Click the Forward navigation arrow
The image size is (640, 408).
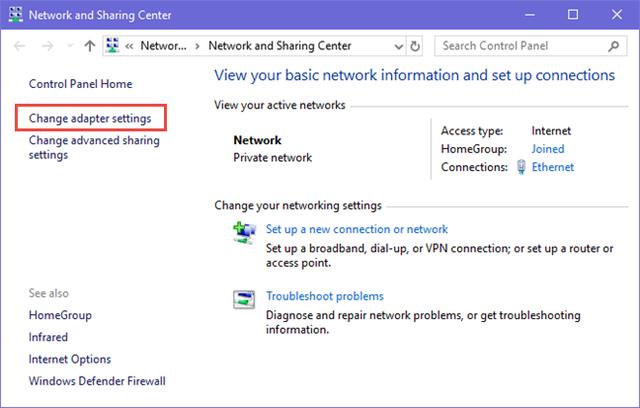click(x=48, y=46)
